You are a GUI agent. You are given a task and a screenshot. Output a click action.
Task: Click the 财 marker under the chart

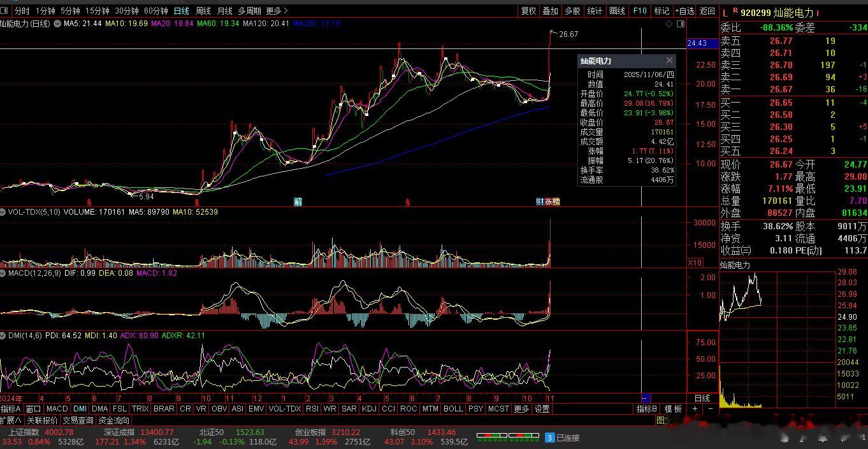tap(539, 202)
